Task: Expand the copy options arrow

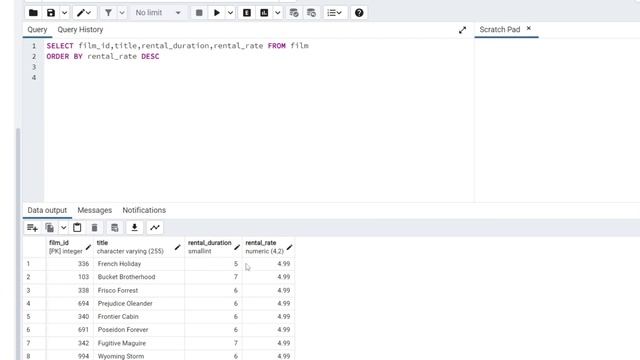Action: pos(63,228)
